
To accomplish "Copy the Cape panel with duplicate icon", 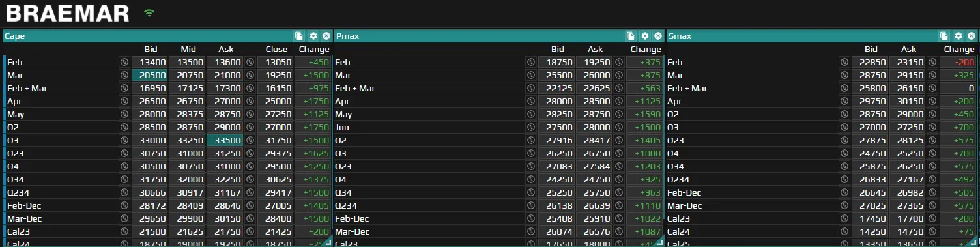I will click(299, 36).
